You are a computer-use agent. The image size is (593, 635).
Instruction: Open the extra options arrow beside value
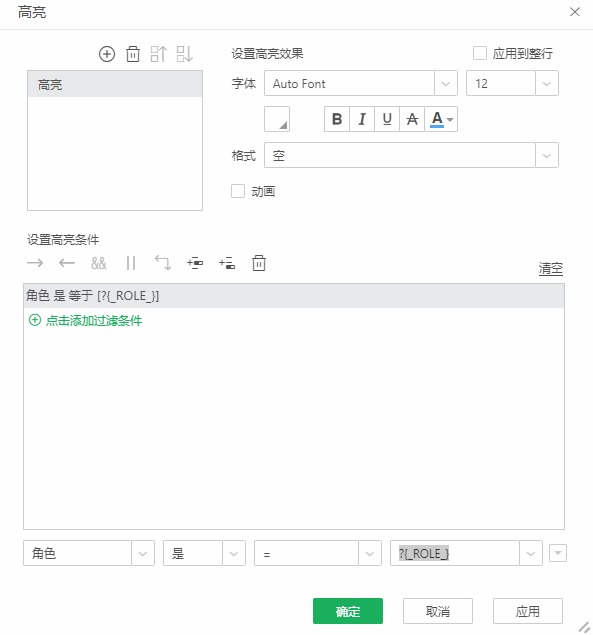[x=558, y=553]
